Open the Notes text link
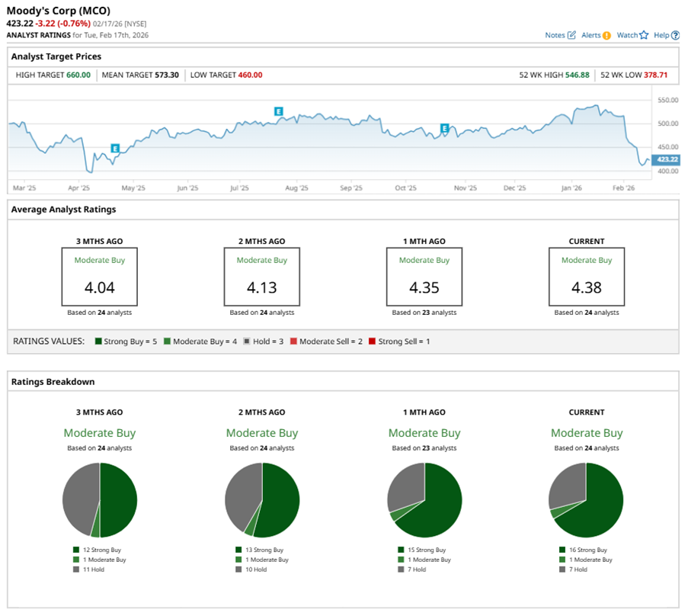 pyautogui.click(x=555, y=35)
